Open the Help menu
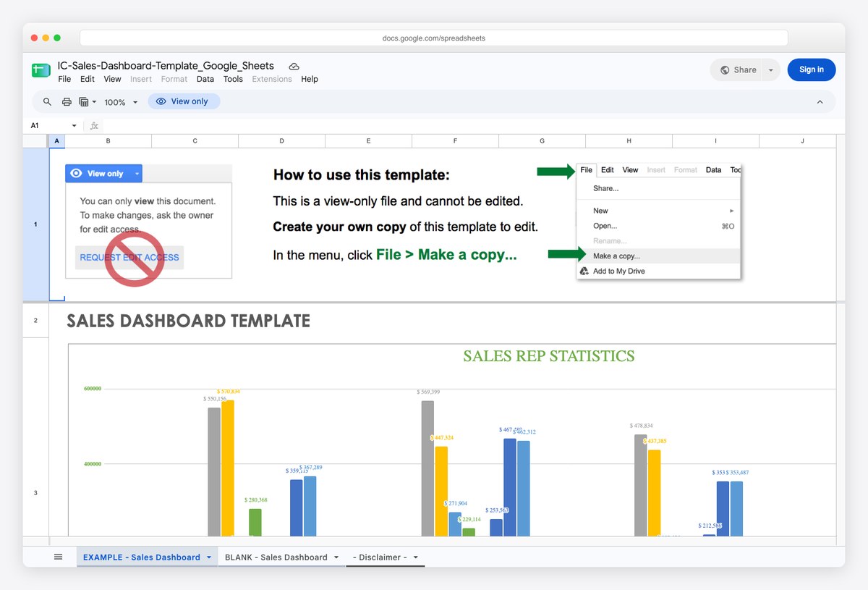 click(310, 79)
